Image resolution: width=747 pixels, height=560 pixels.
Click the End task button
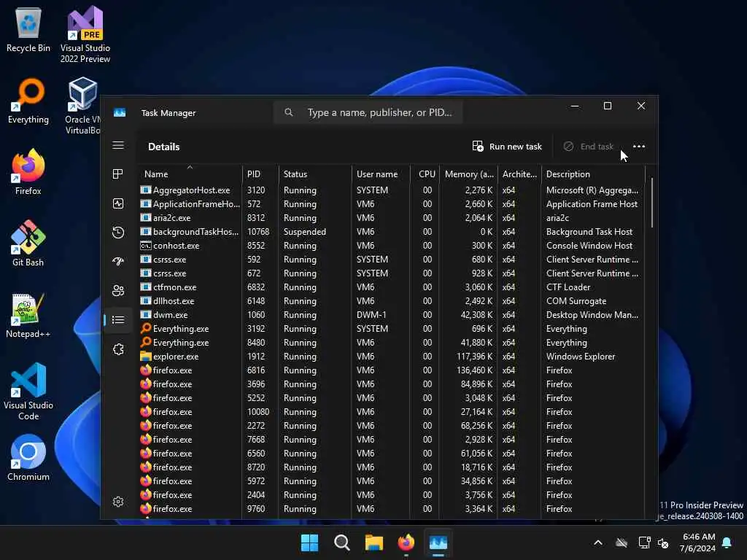(589, 147)
